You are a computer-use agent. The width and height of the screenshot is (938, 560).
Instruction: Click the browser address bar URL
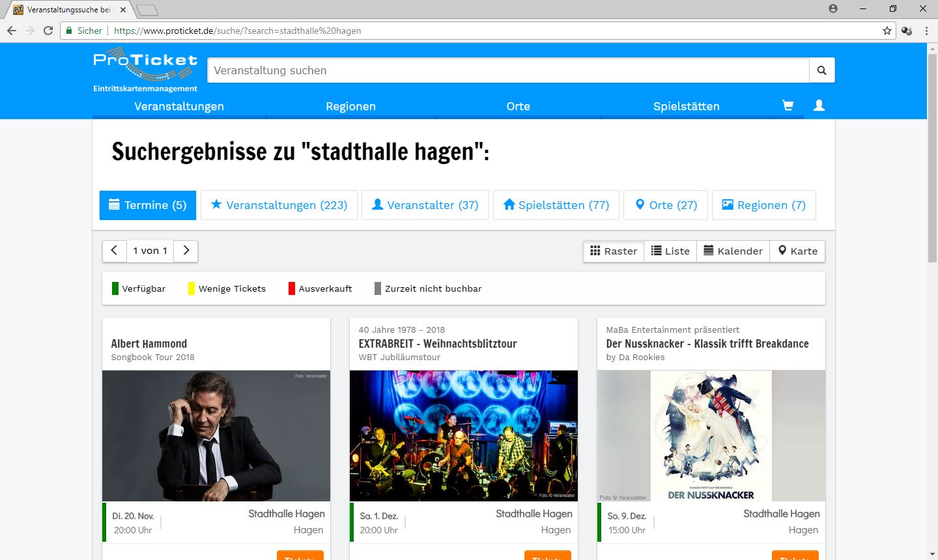click(237, 31)
